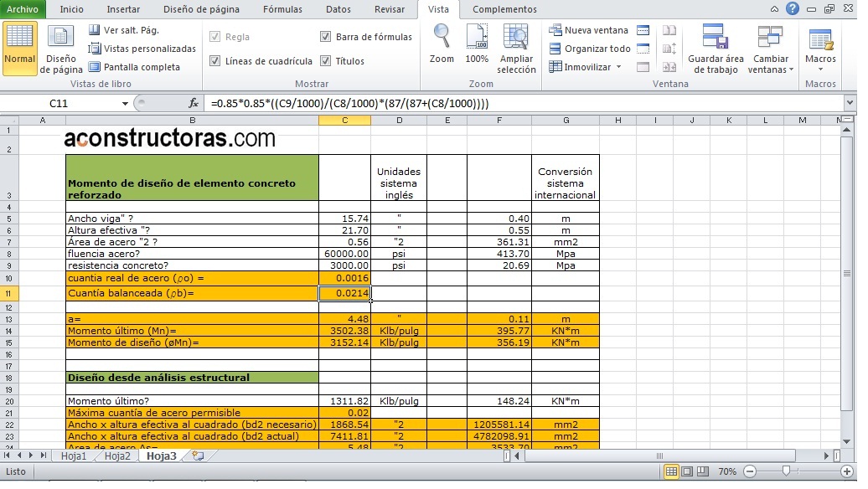Open Excel help question mark

coord(792,9)
